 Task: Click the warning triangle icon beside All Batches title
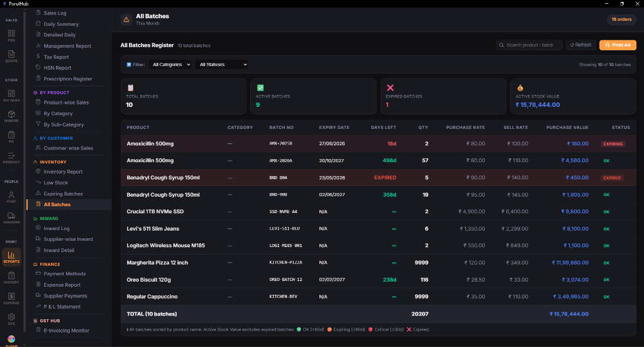pos(126,19)
